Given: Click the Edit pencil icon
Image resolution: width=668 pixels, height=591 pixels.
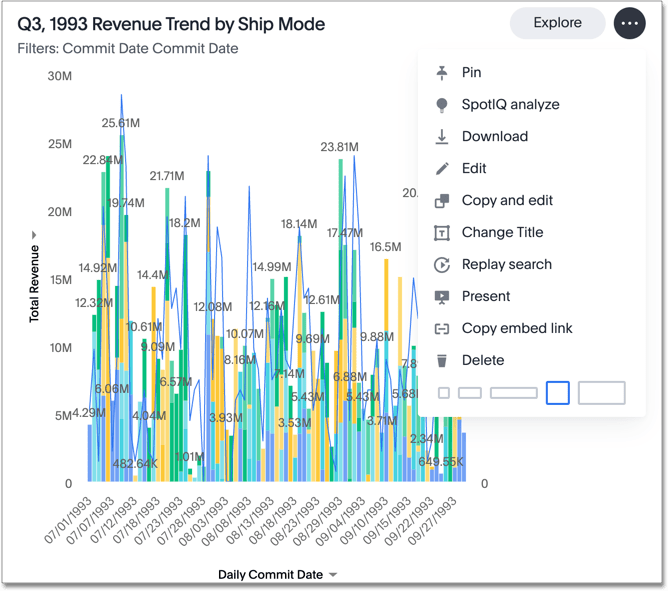Looking at the screenshot, I should (x=442, y=169).
